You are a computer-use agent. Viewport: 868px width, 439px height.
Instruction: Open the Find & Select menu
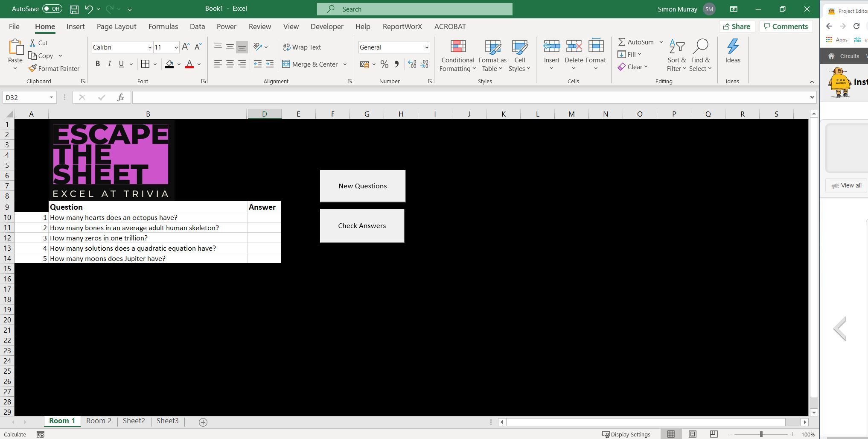pyautogui.click(x=700, y=56)
